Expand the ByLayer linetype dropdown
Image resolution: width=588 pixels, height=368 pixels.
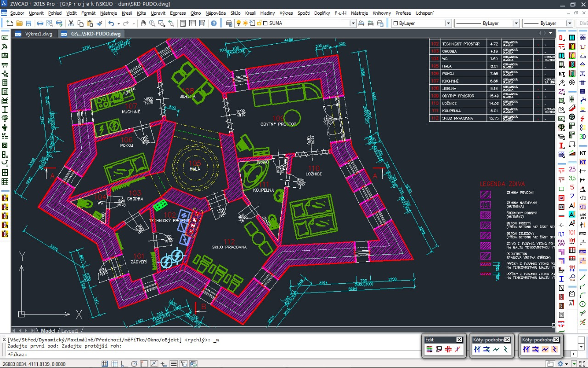coord(516,23)
